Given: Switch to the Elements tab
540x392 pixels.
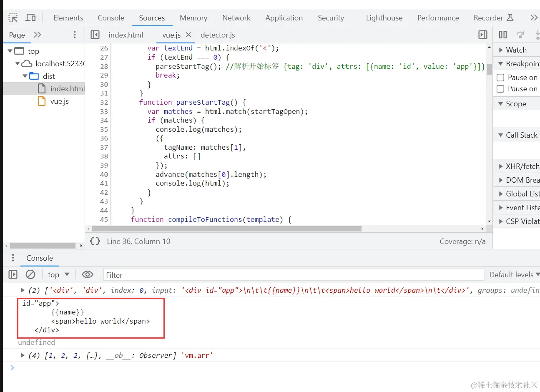Looking at the screenshot, I should click(x=68, y=18).
